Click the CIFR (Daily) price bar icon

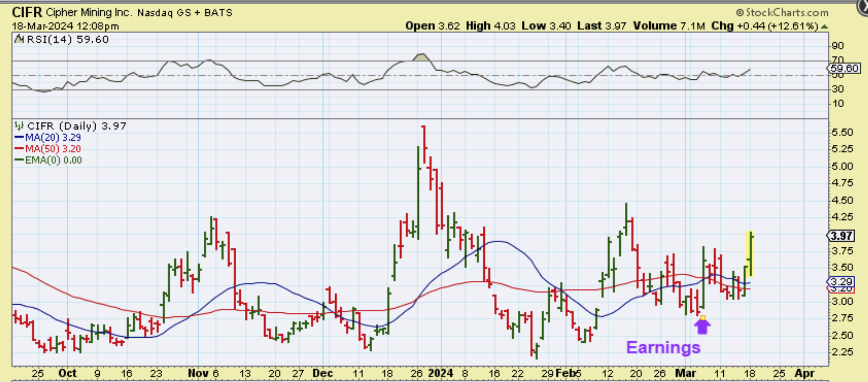click(19, 126)
